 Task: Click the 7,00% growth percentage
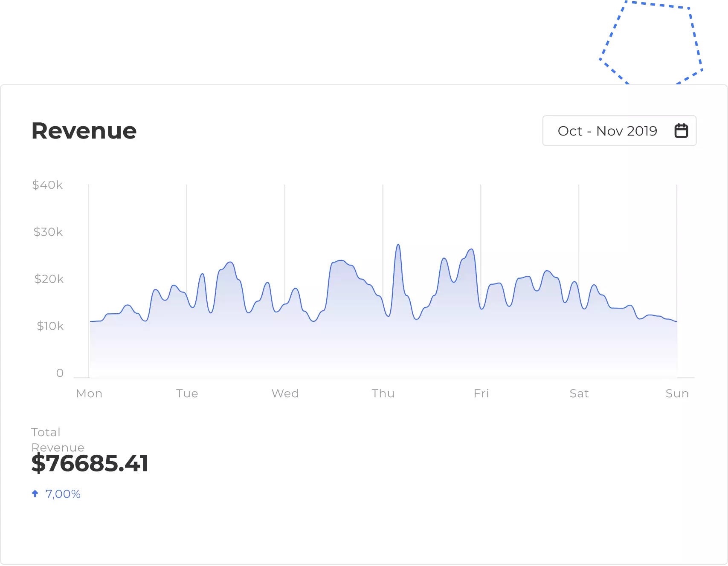click(x=63, y=494)
